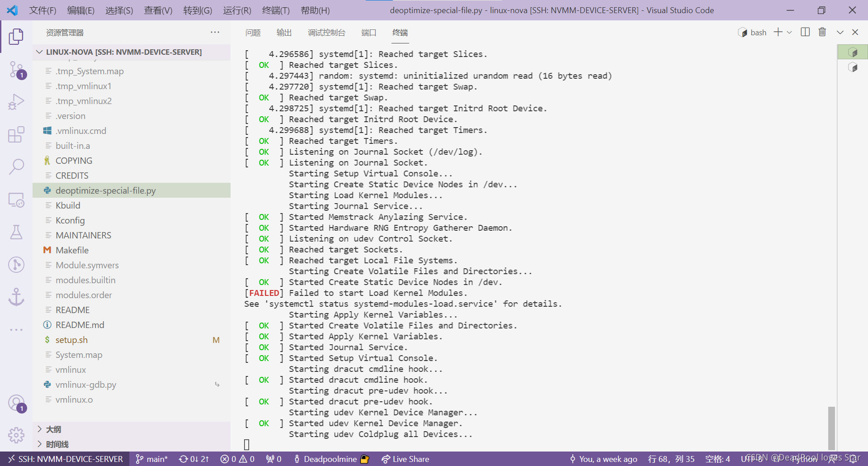This screenshot has width=868, height=466.
Task: Kill the terminal with trash icon
Action: pos(822,32)
